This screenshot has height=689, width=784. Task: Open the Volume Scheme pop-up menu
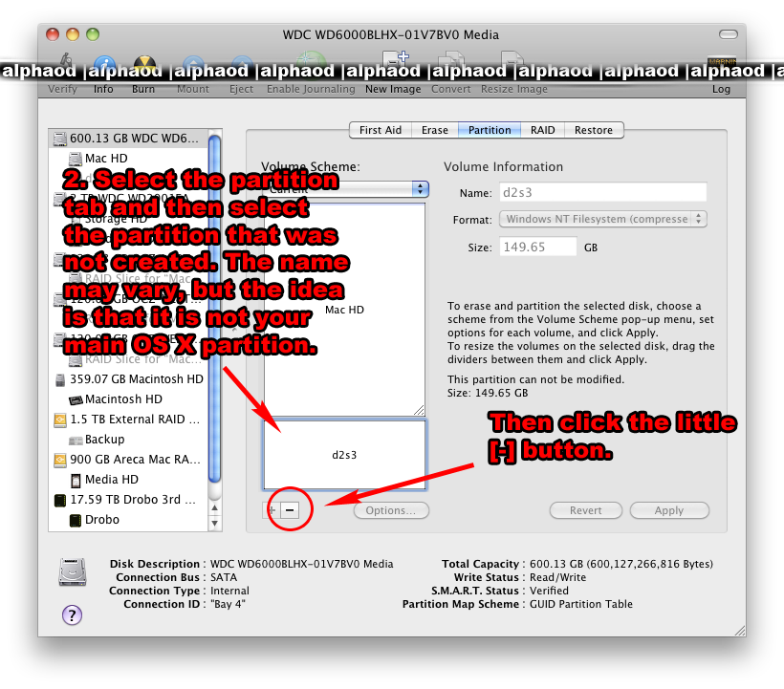tap(345, 189)
